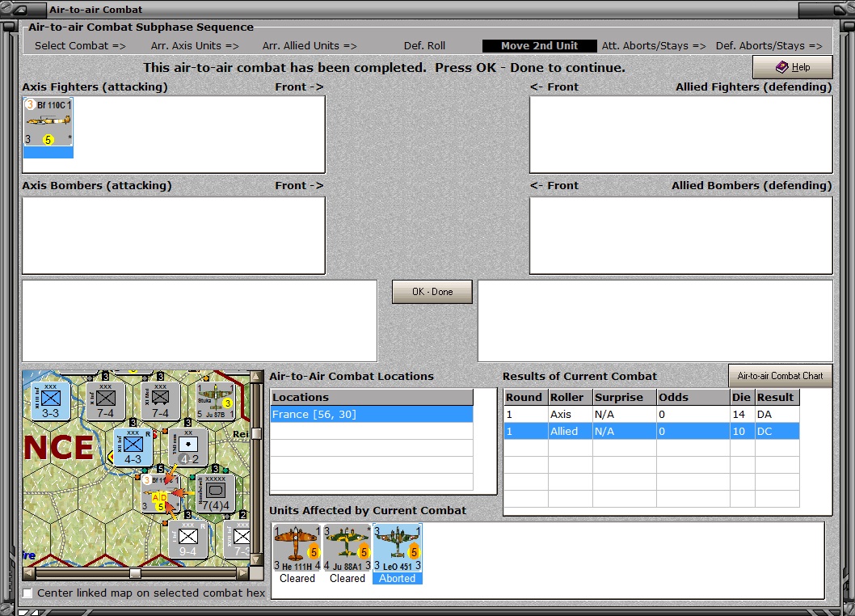This screenshot has width=855, height=616.
Task: Click the Round column header
Action: [525, 397]
